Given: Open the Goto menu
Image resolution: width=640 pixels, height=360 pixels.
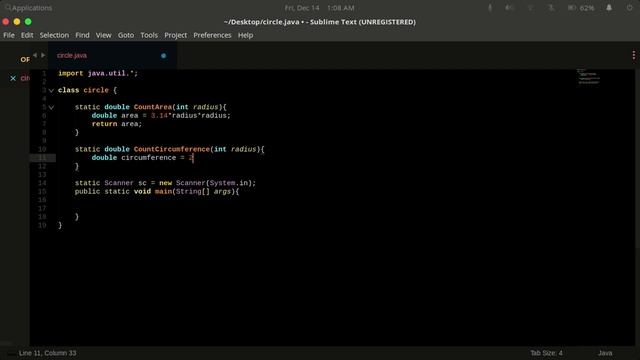Looking at the screenshot, I should click(126, 35).
